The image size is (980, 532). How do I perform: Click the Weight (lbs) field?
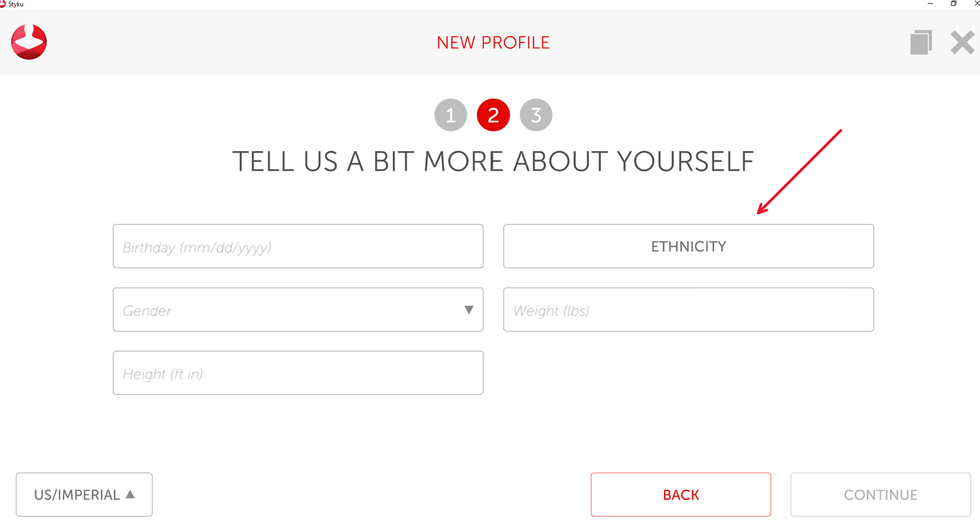(x=688, y=310)
